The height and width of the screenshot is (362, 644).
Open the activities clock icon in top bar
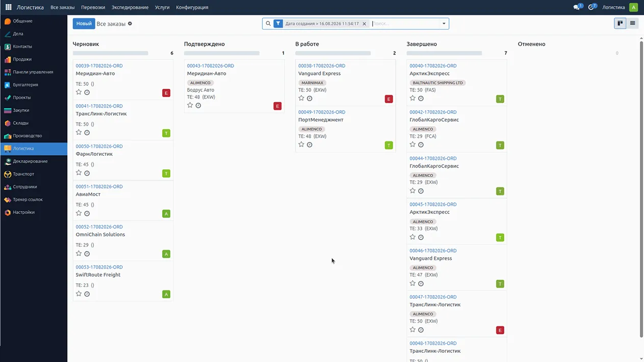tap(592, 7)
